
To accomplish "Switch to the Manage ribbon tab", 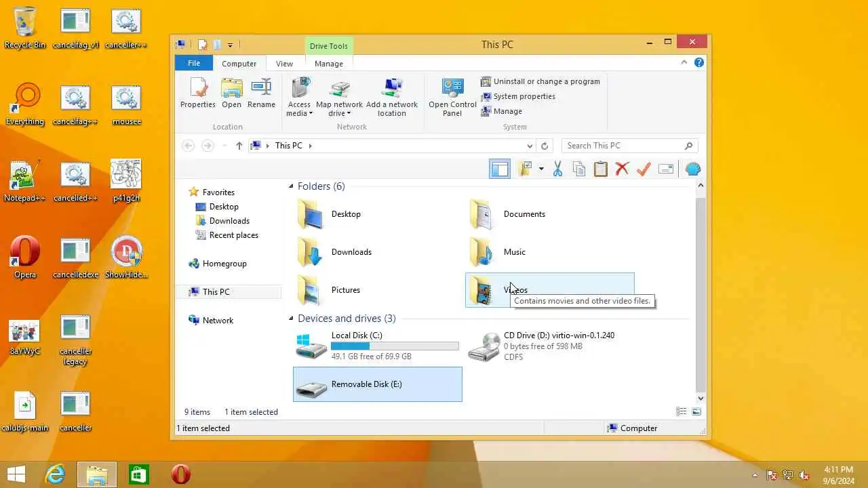I will (329, 64).
